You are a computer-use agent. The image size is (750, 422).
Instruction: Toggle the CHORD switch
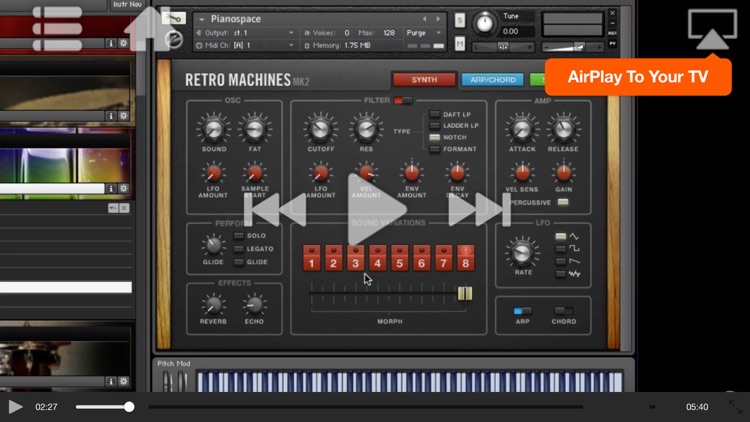coord(563,311)
